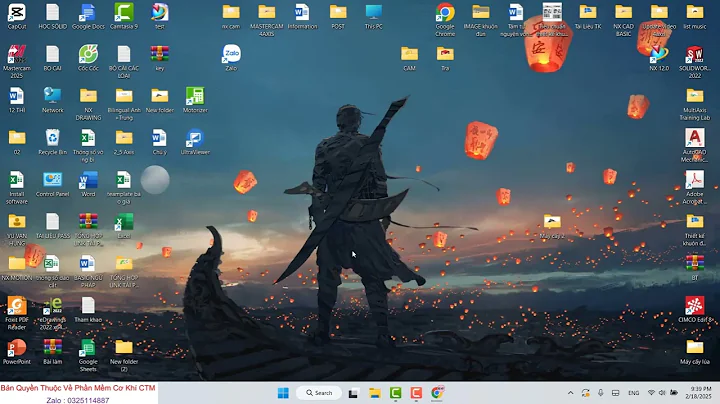Select the NX MOTION folder
Viewport: 720px width, 404px height.
pos(17,268)
